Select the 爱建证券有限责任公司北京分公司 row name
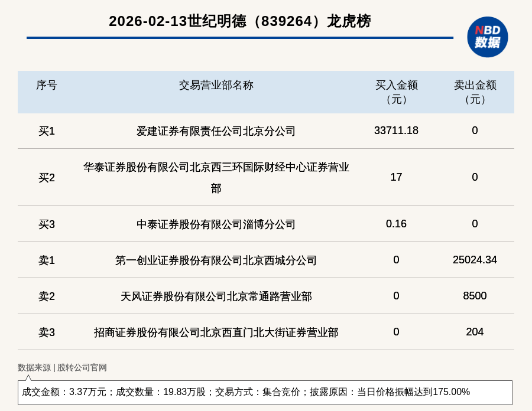This screenshot has height=411, width=532. (216, 131)
